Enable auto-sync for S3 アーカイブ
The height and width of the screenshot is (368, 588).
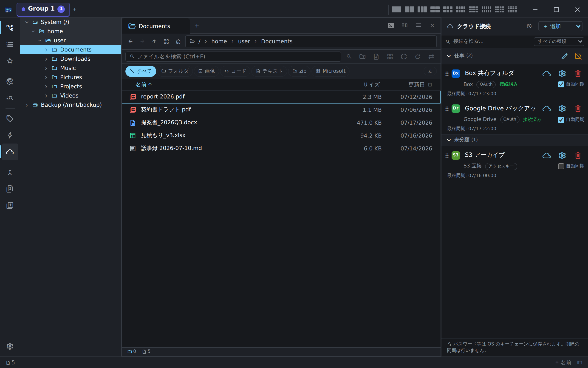click(x=561, y=166)
